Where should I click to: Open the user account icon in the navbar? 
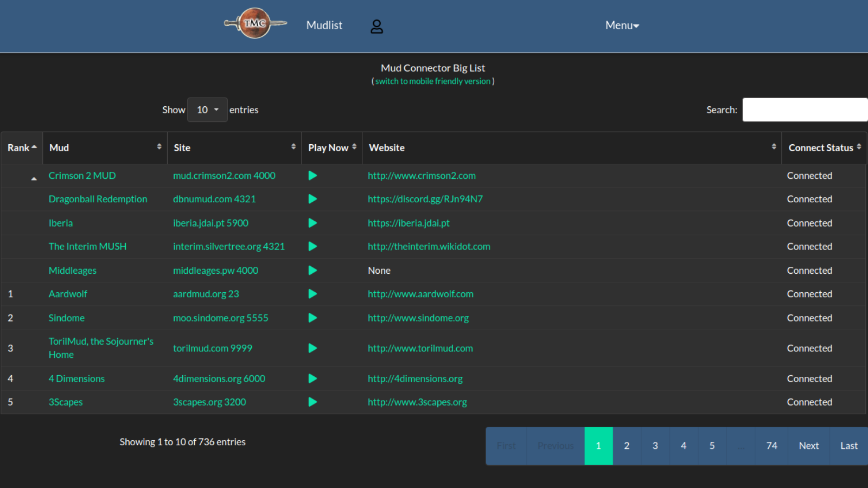click(376, 25)
